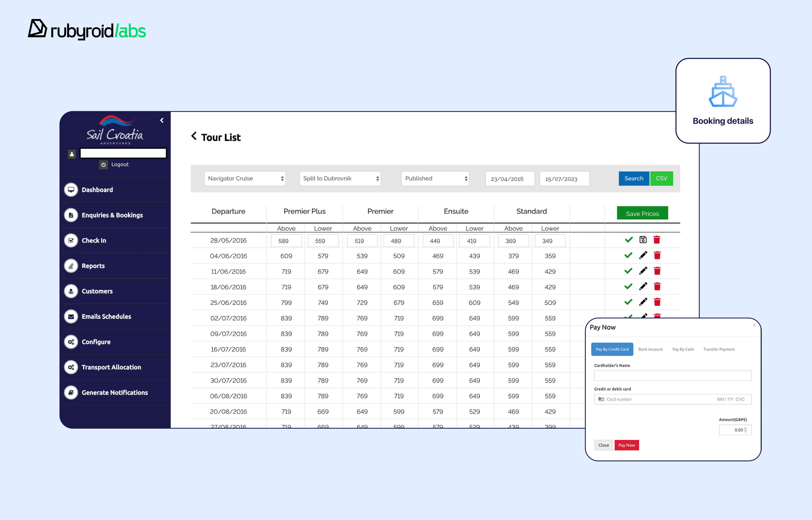Viewport: 812px width, 520px height.
Task: Click the Logout power icon
Action: (x=104, y=164)
